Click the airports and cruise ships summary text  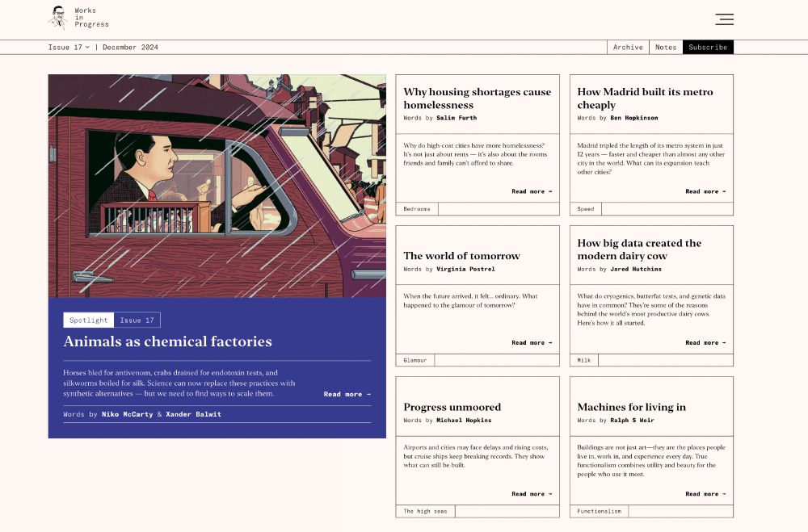pos(476,456)
